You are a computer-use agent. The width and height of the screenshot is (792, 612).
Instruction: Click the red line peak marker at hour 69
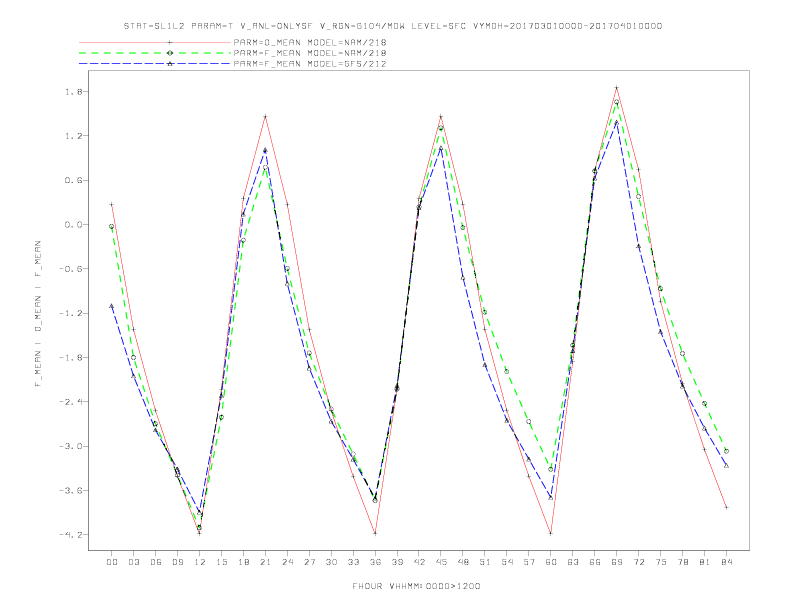tap(617, 88)
